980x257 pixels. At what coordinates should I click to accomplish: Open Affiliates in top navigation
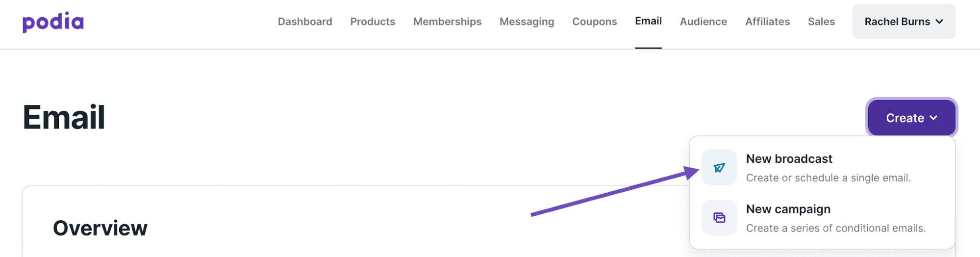(767, 22)
